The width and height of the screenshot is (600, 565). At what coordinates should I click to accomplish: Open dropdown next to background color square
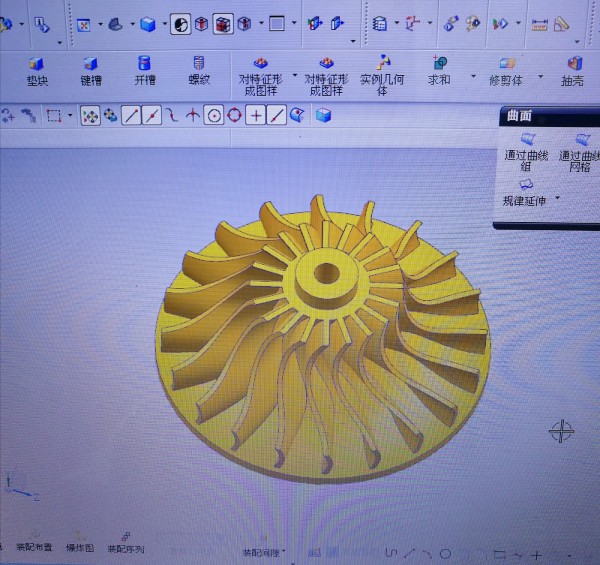pos(294,23)
